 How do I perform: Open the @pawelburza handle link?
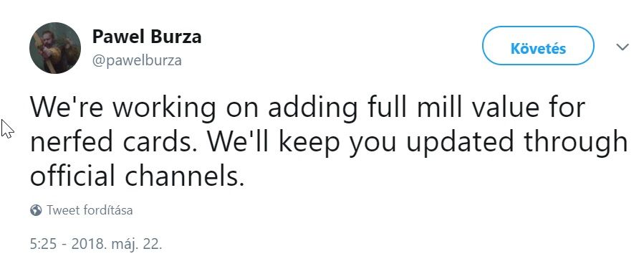[137, 60]
